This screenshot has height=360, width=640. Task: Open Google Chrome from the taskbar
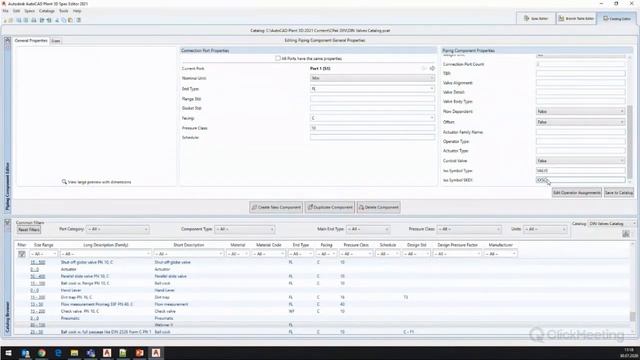tap(42, 353)
